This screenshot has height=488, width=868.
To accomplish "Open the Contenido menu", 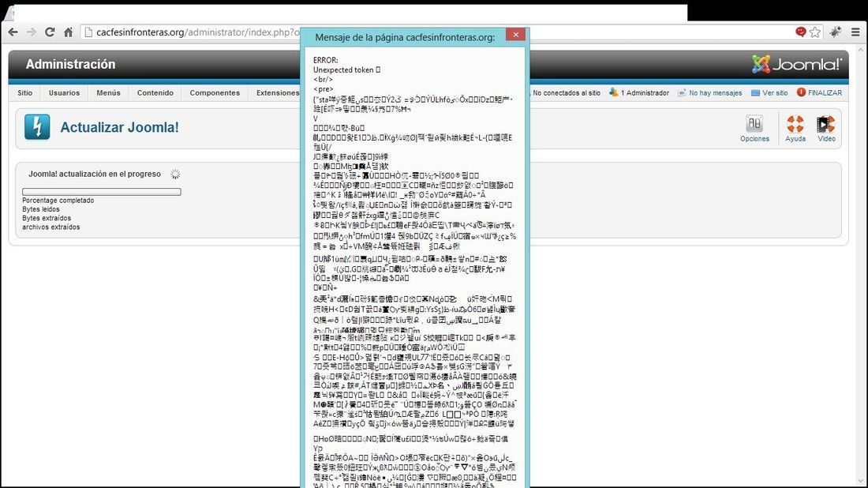I will tap(155, 93).
